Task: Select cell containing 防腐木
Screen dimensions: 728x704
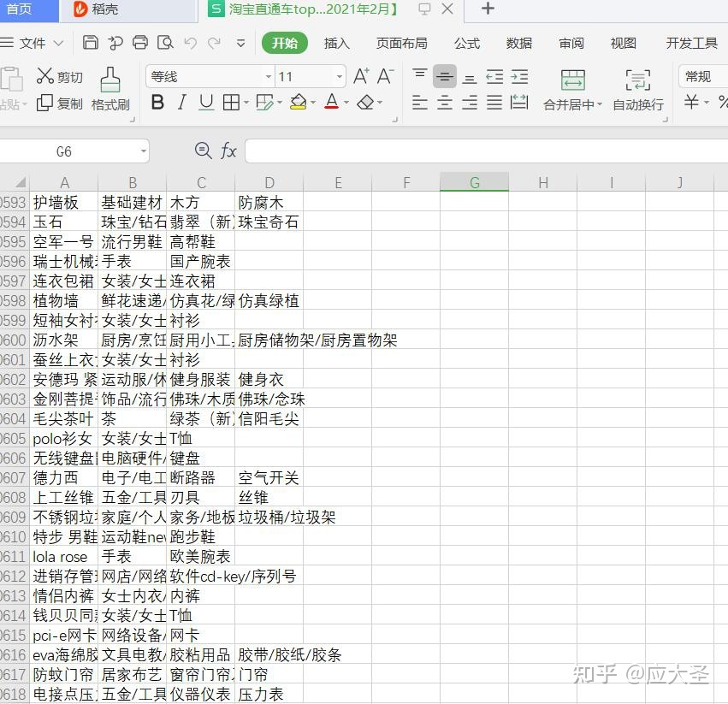Action: coord(269,202)
